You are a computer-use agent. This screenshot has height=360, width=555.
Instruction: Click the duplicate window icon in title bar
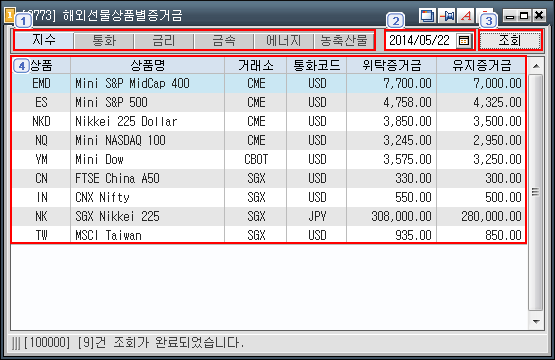click(x=427, y=16)
